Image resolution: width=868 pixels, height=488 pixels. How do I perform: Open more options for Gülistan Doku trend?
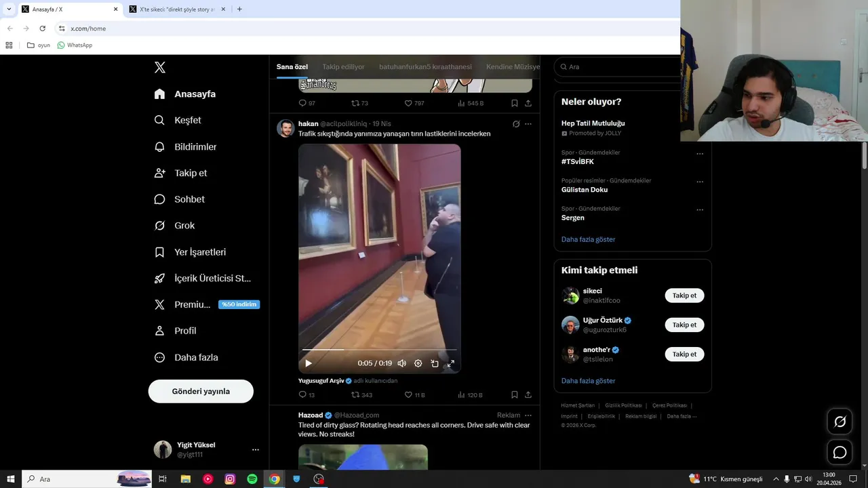coord(700,182)
